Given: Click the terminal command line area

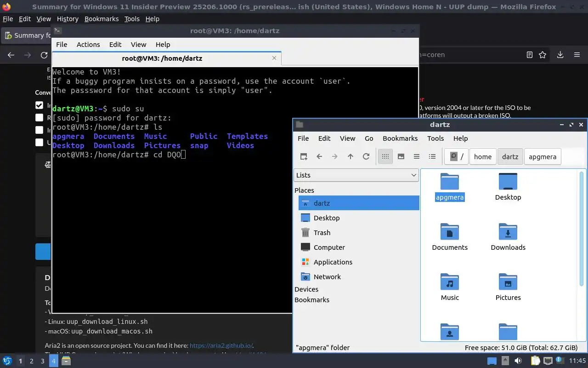Looking at the screenshot, I should pyautogui.click(x=119, y=155).
